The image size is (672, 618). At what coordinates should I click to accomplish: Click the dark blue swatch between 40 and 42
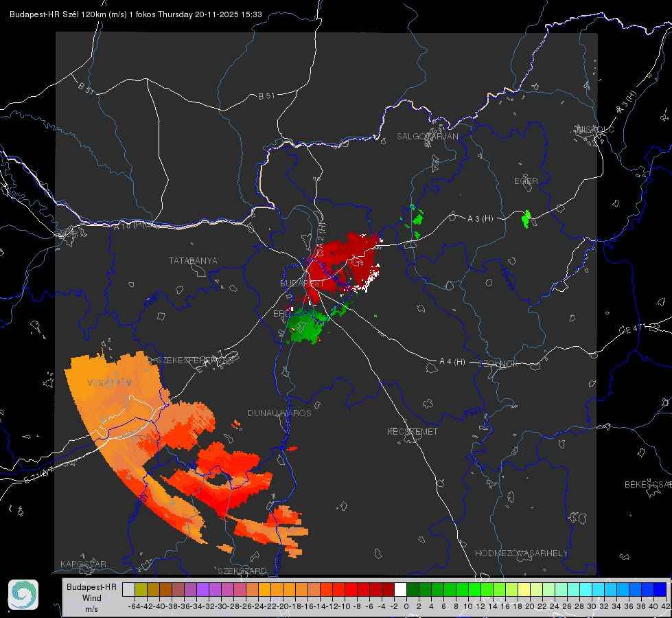(x=660, y=589)
